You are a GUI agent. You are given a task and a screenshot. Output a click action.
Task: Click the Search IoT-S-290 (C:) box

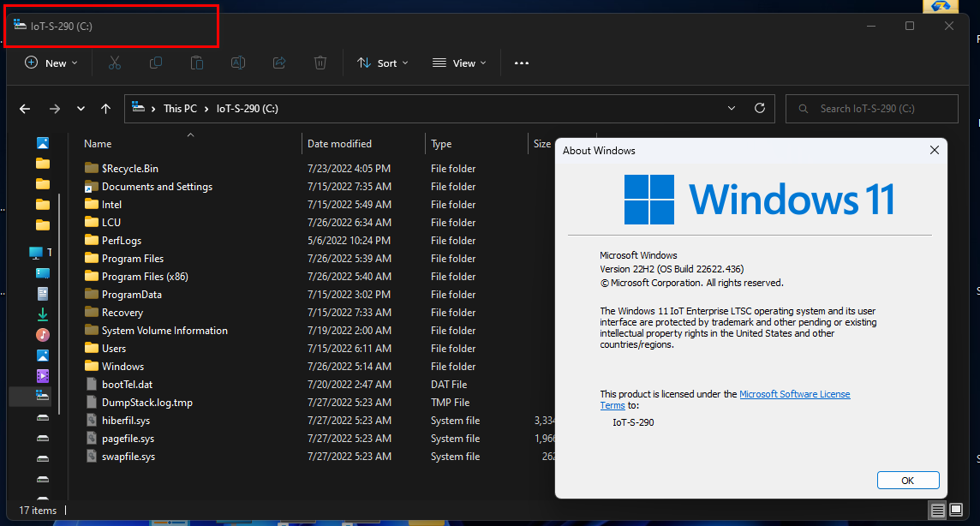tap(871, 109)
